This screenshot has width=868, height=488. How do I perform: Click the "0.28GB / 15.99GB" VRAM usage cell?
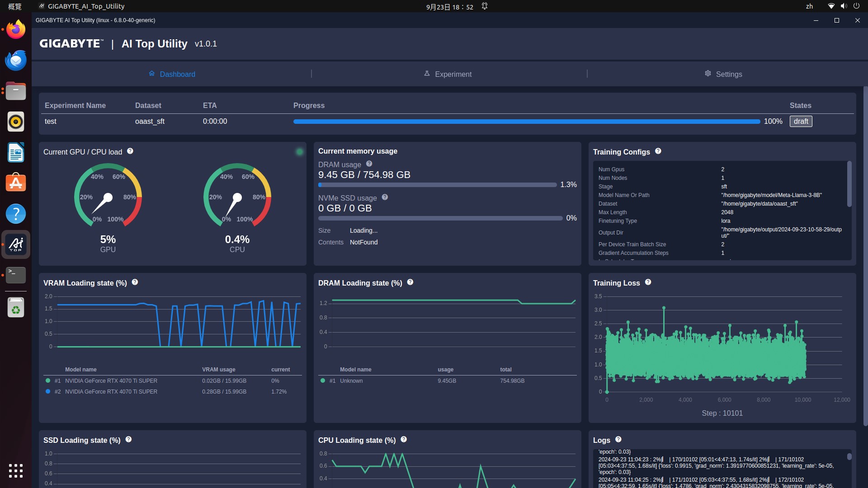224,392
